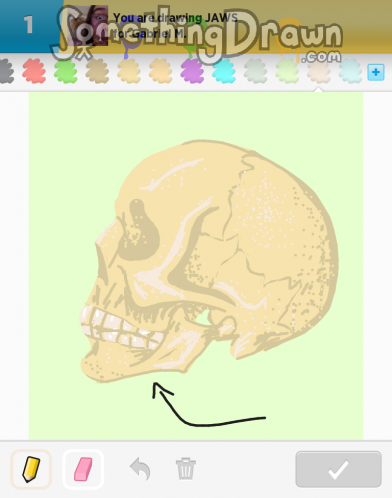This screenshot has width=392, height=498.
Task: Click the turn number 1 badge
Action: point(29,25)
